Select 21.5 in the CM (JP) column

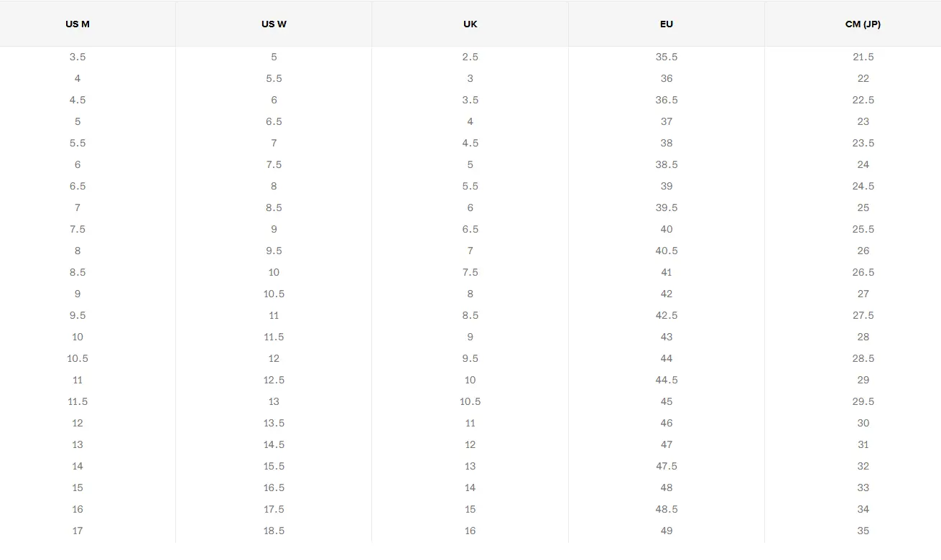[863, 57]
